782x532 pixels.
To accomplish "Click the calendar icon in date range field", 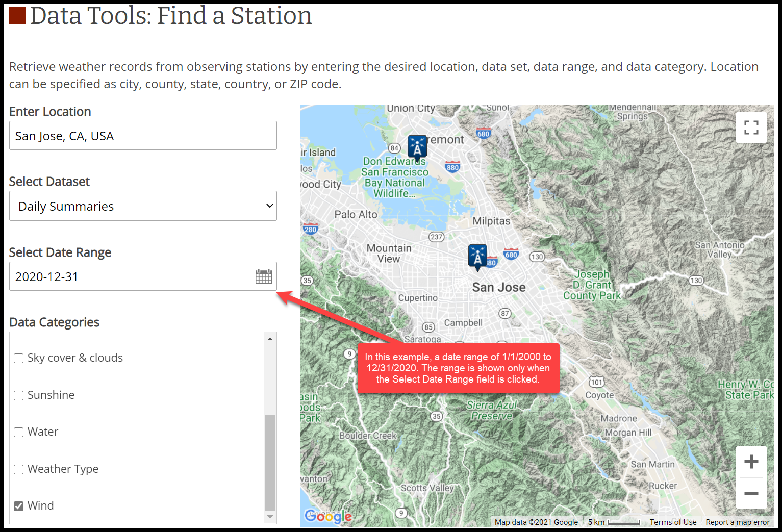I will tap(263, 276).
